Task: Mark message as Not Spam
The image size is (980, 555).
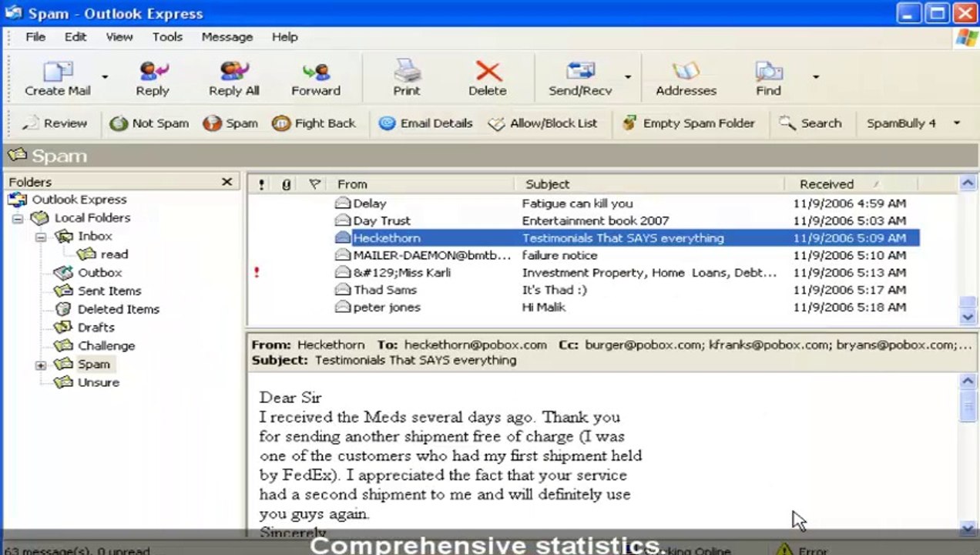Action: (x=149, y=123)
